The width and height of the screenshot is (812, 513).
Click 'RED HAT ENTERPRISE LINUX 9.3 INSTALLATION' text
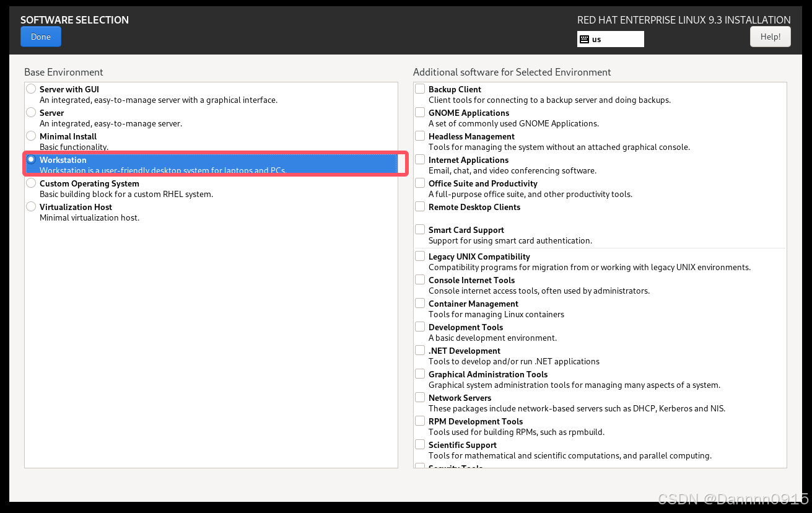pos(684,20)
